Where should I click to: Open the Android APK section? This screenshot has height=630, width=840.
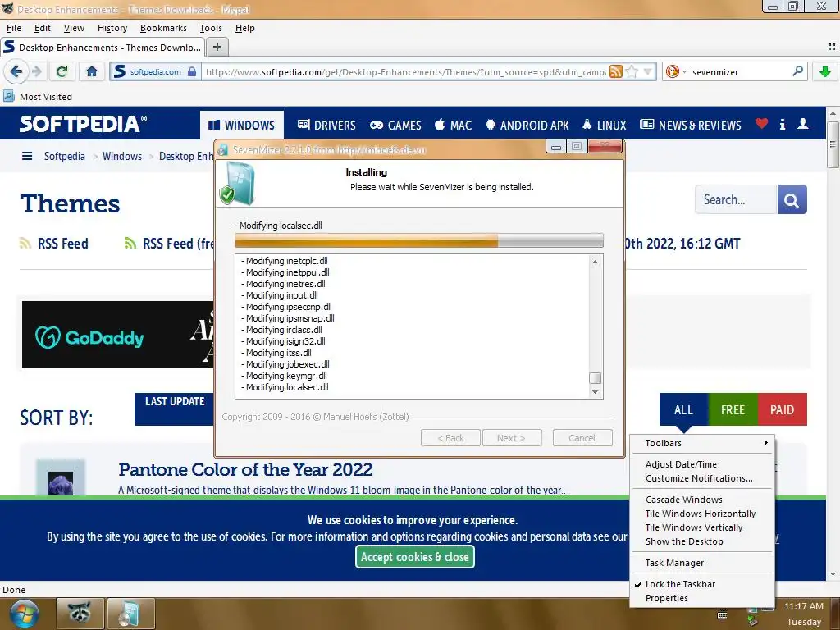[527, 125]
